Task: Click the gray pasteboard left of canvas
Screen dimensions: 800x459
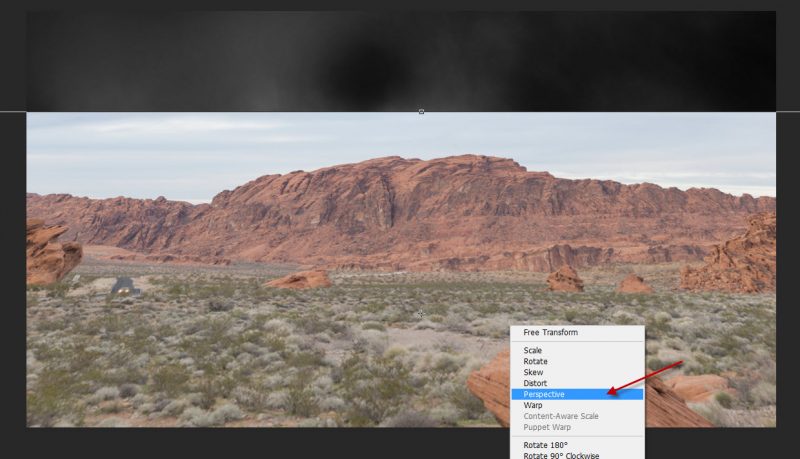Action: coord(12,250)
